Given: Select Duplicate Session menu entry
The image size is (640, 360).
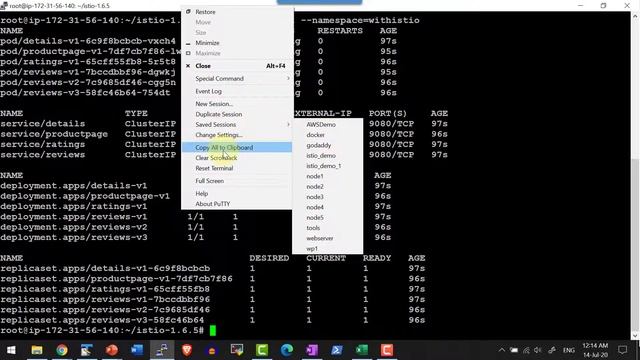Looking at the screenshot, I should [237, 114].
